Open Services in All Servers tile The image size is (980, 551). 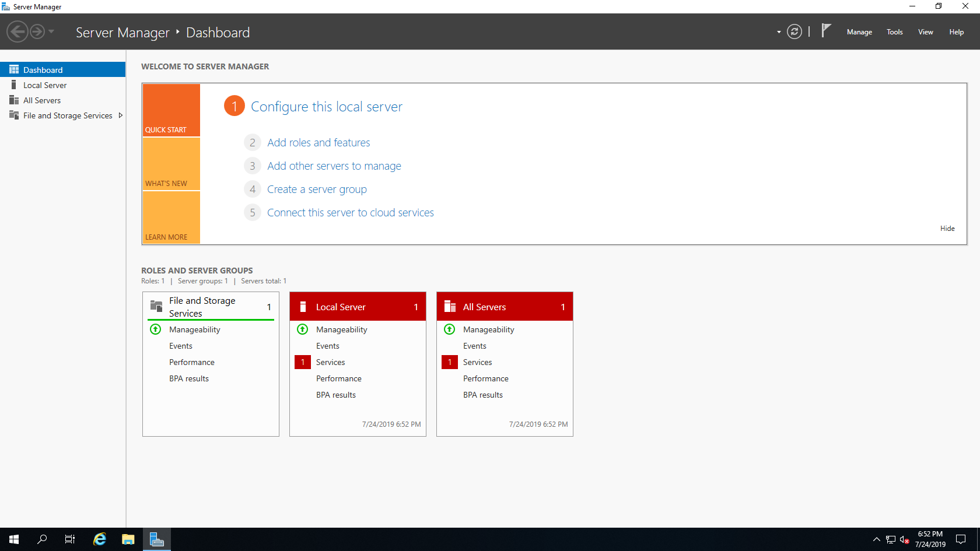tap(478, 362)
